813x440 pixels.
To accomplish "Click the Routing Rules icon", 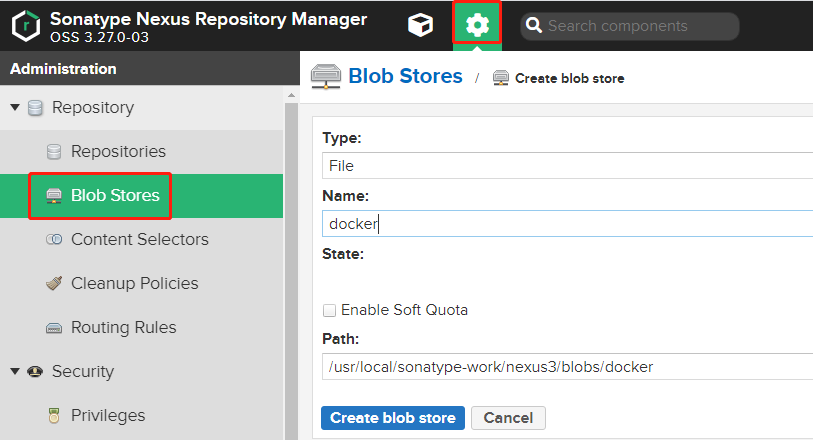I will [54, 328].
